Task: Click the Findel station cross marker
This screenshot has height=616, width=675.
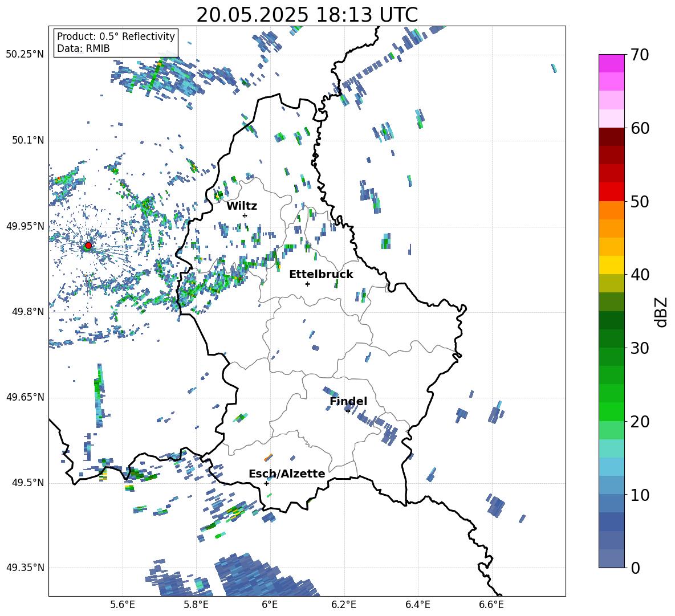Action: click(348, 411)
